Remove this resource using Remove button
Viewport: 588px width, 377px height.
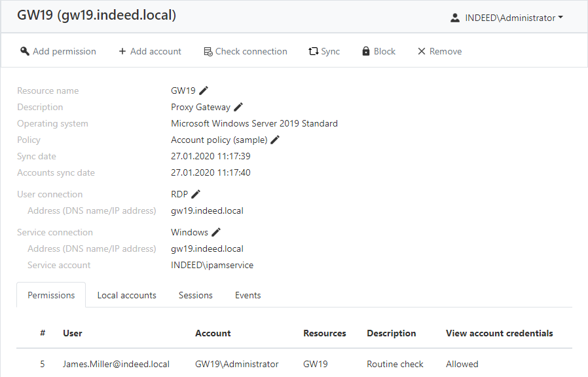439,51
